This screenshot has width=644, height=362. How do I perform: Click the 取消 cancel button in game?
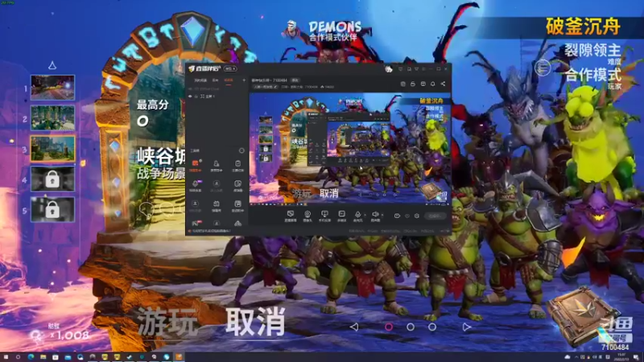pos(255,322)
